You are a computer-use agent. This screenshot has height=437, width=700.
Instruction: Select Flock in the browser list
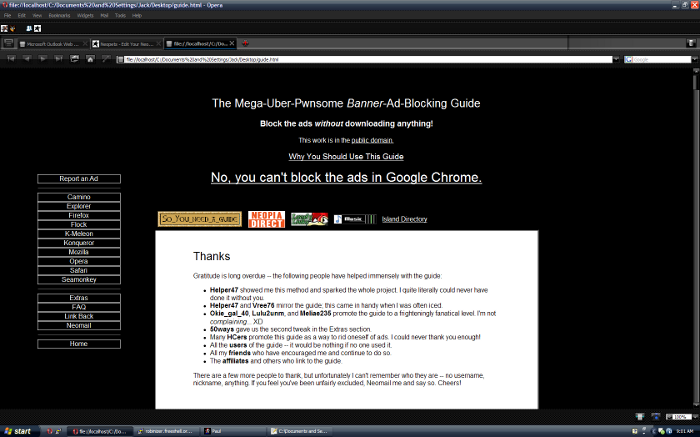tap(79, 225)
